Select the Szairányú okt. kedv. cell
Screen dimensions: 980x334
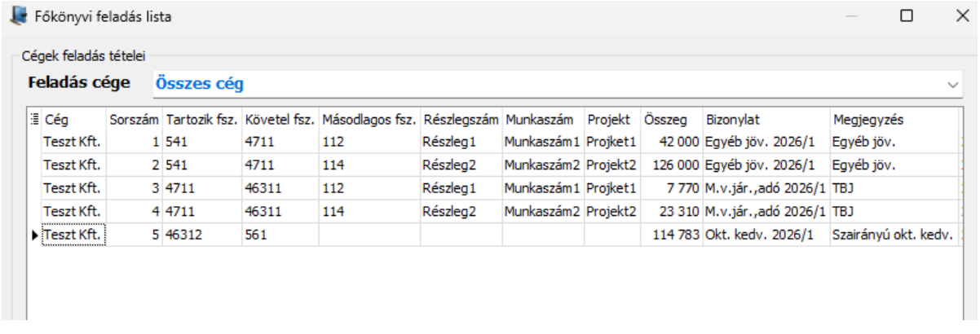click(893, 235)
